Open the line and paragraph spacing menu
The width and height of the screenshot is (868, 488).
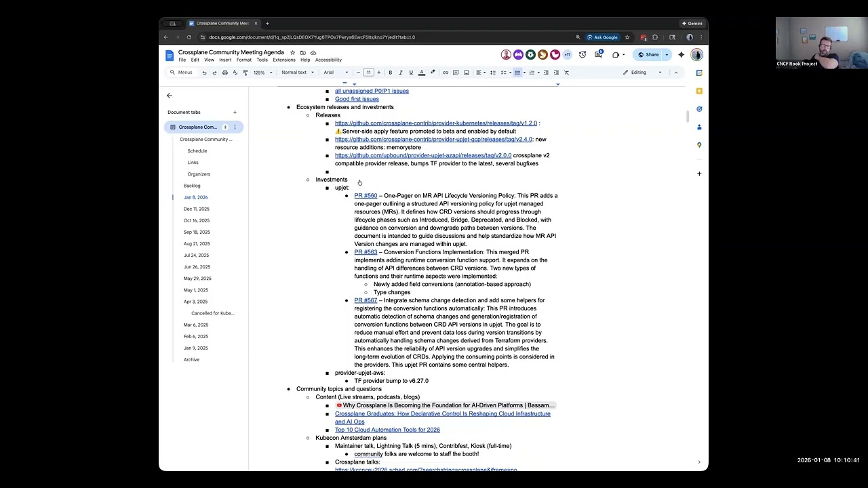click(493, 73)
